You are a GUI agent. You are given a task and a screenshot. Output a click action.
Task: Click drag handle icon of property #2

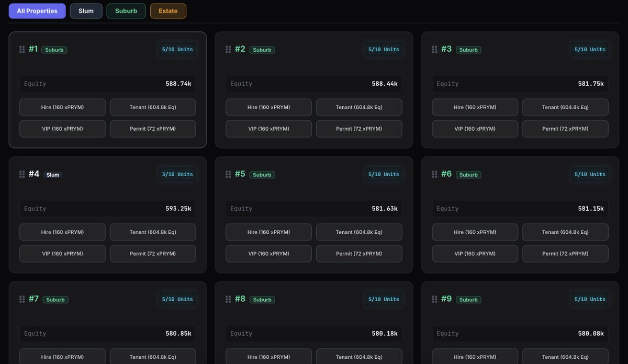228,50
